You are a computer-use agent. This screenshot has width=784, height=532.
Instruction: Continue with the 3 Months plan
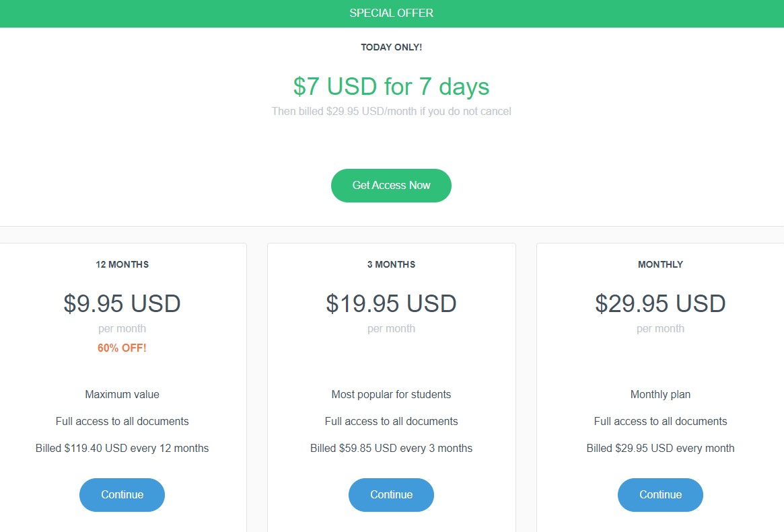click(391, 494)
